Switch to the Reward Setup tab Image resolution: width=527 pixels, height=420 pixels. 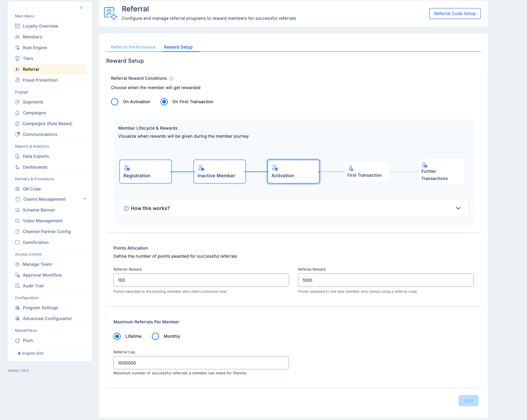click(x=178, y=47)
